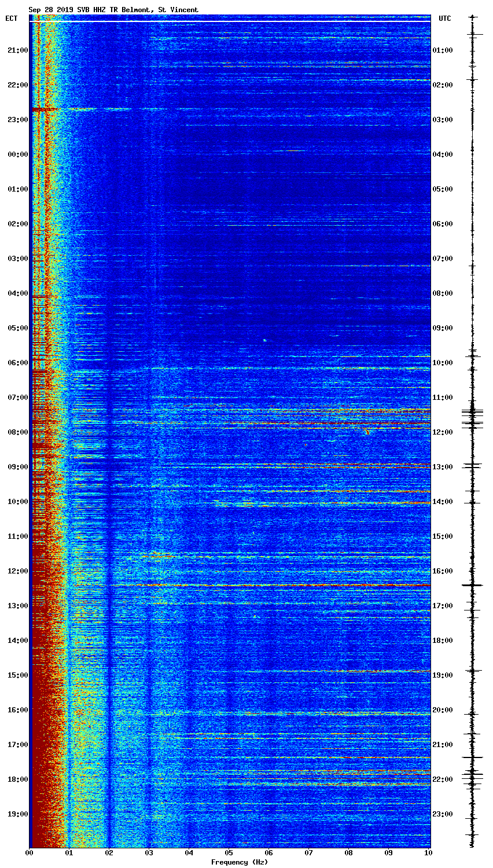Pick the 10:00 label on the UTC axis
493x868 pixels.
(443, 363)
